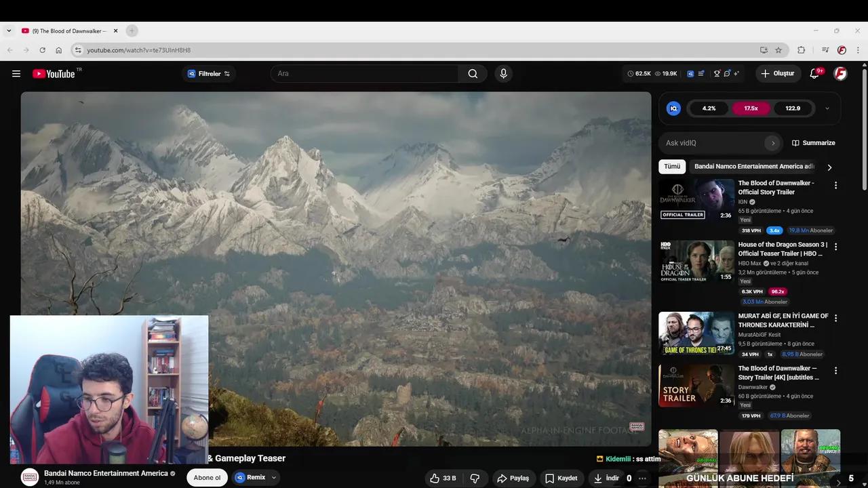Open the IGN channel name link
Screen dimensions: 868x488
click(x=743, y=202)
